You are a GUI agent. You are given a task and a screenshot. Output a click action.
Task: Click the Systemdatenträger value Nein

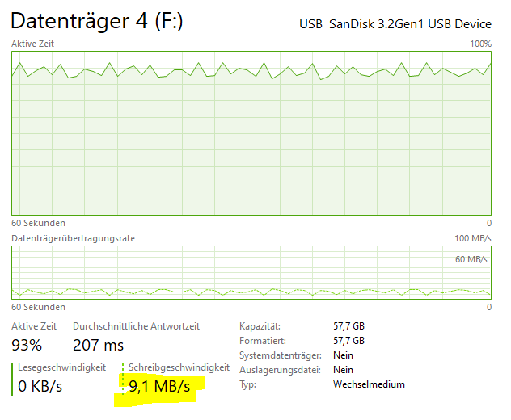click(x=343, y=355)
